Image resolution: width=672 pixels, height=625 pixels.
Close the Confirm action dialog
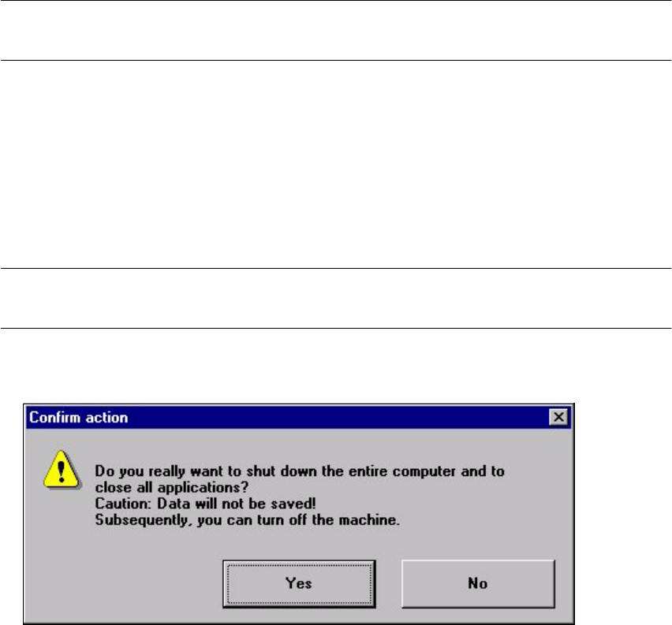558,417
